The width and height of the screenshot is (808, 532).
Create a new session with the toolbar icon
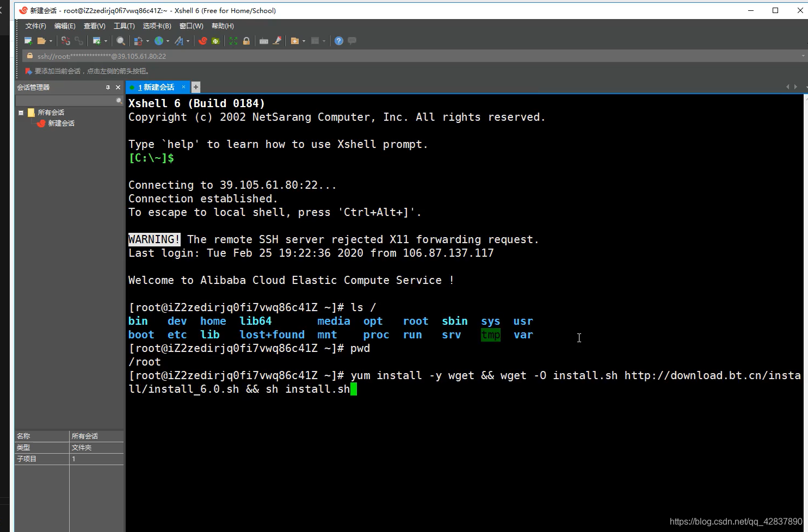[x=28, y=41]
